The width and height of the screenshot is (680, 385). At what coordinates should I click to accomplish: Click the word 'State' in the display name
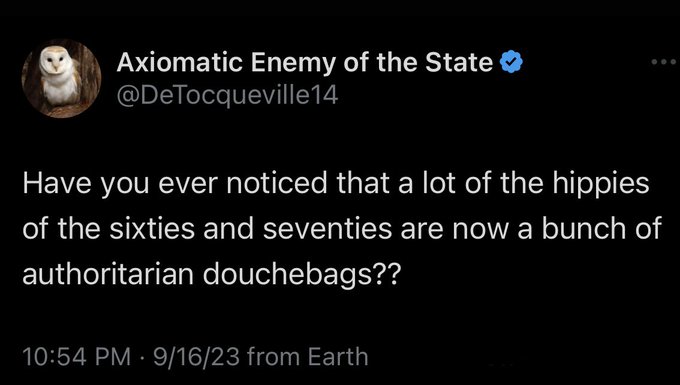459,63
